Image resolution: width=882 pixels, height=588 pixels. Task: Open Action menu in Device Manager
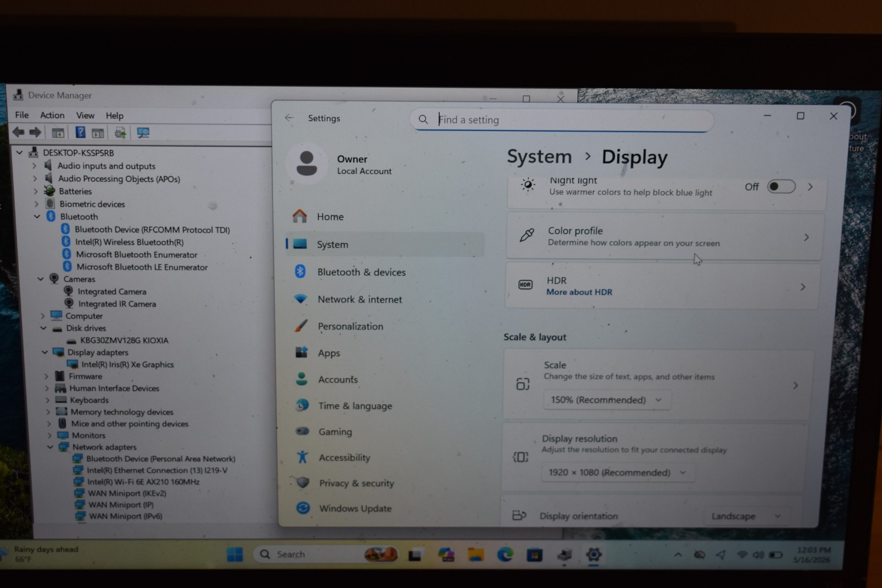click(x=52, y=115)
